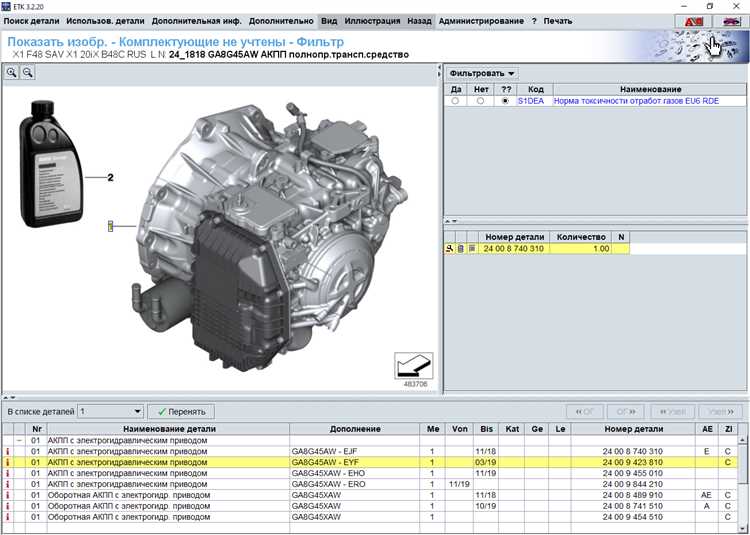Open the 'В списке деталей' combo box
The image size is (750, 535).
coord(110,411)
